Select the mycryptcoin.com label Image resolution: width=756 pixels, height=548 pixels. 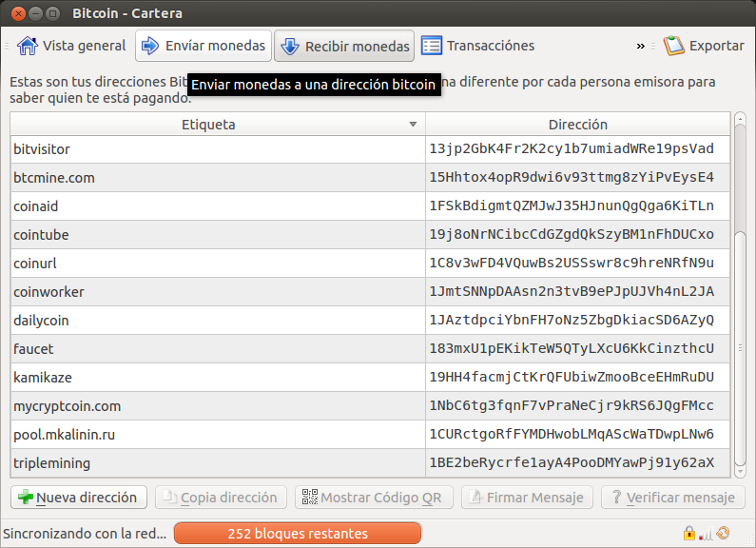(x=67, y=406)
